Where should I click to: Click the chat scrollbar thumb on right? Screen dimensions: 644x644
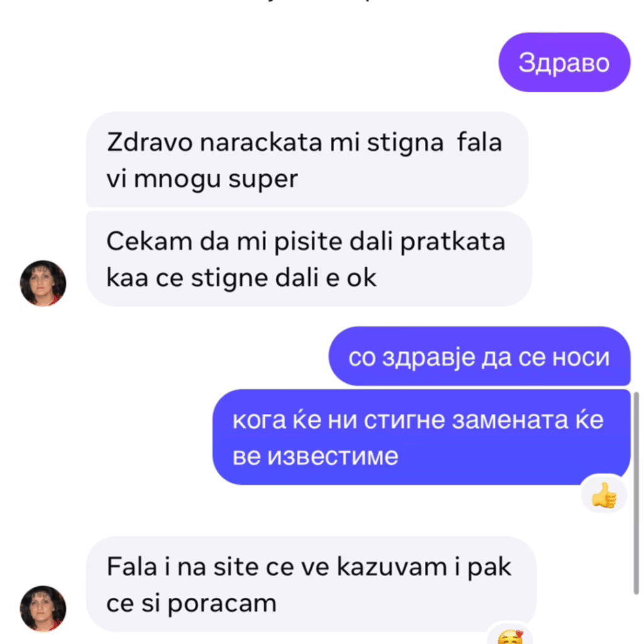(636, 493)
